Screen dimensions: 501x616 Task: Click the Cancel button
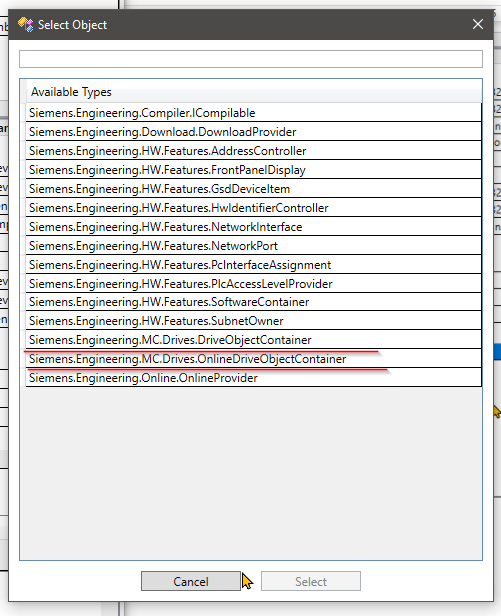[x=191, y=581]
